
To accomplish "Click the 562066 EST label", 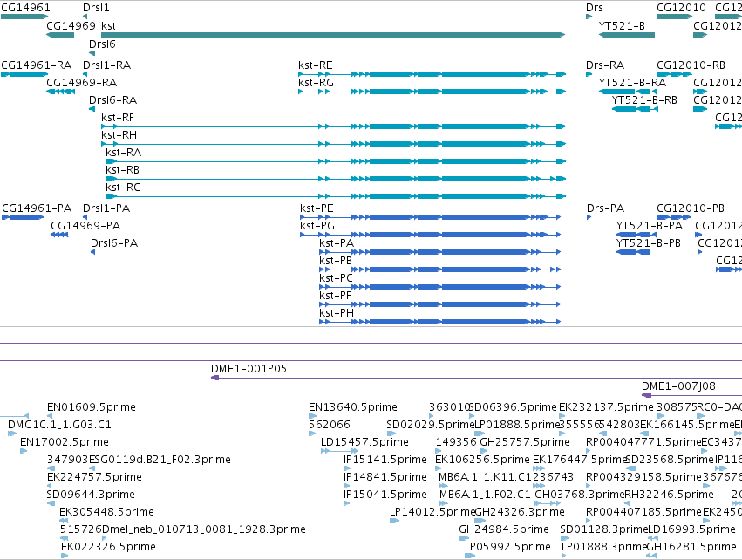I will 330,425.
